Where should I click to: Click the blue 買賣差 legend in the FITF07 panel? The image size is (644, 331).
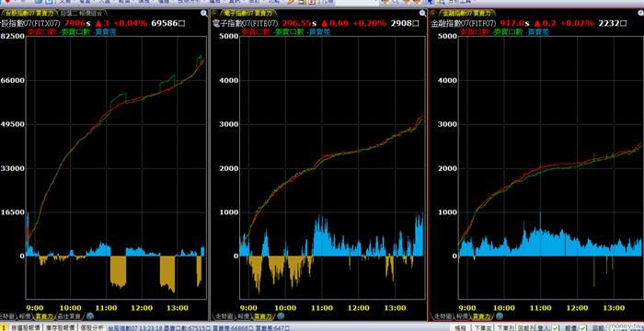pyautogui.click(x=537, y=31)
